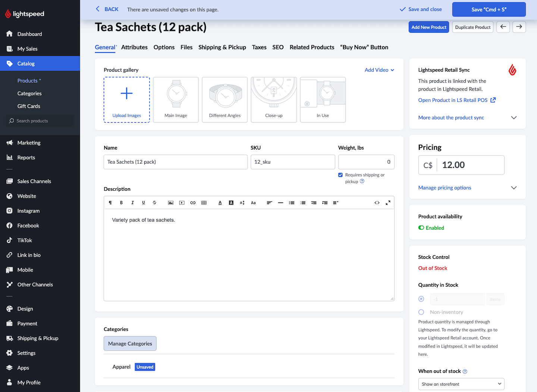537x392 pixels.
Task: Open Categories under Catalog
Action: pos(29,94)
